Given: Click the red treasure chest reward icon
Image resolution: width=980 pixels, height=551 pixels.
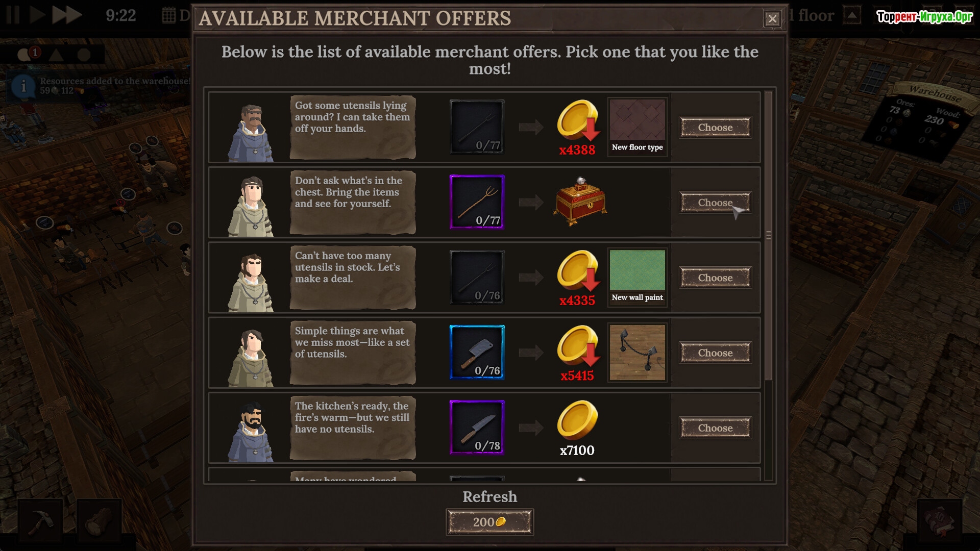Looking at the screenshot, I should (x=580, y=202).
